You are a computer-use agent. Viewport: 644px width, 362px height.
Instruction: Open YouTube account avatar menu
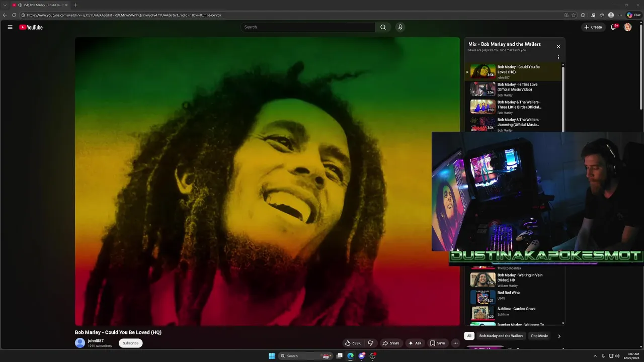click(x=627, y=27)
